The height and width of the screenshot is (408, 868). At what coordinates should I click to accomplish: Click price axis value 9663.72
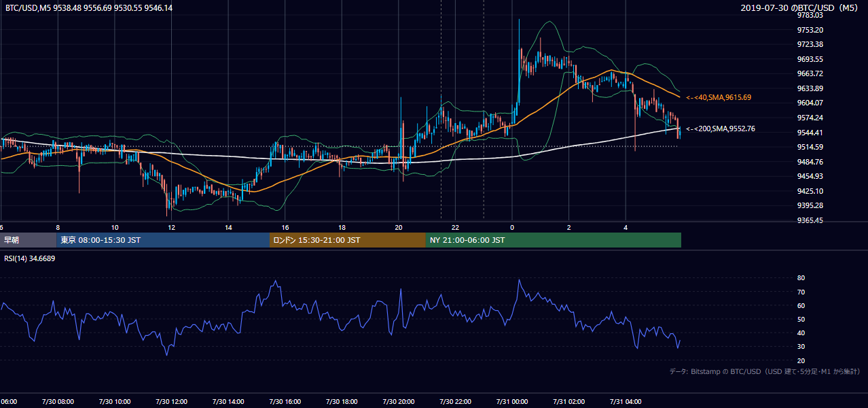click(x=810, y=73)
